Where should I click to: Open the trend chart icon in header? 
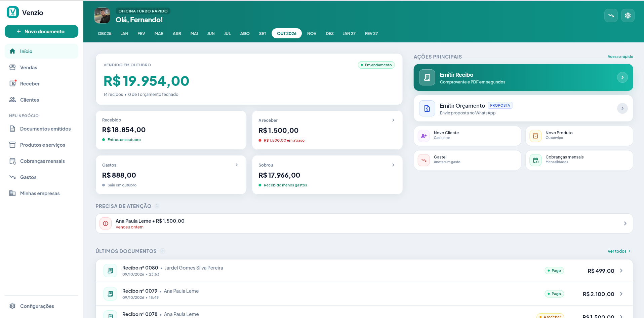611,15
